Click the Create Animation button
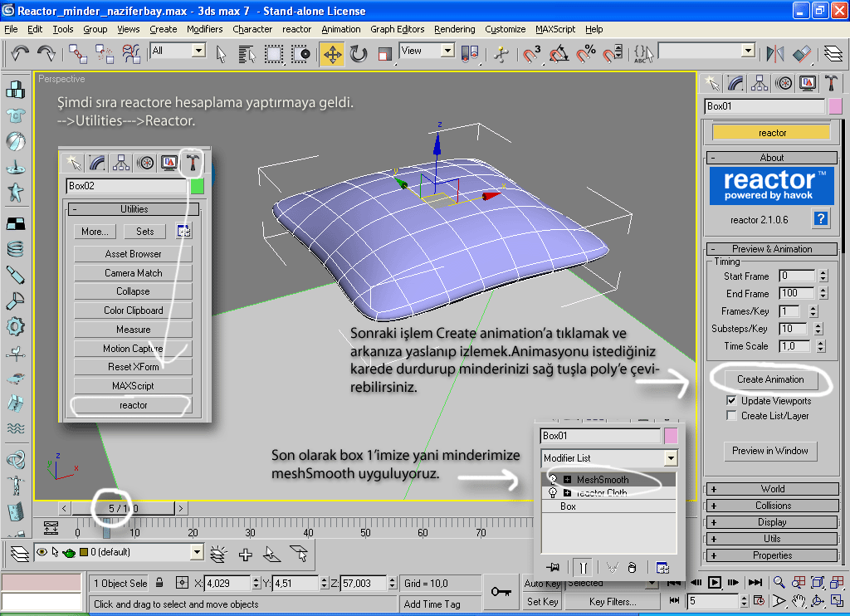Image resolution: width=850 pixels, height=616 pixels. tap(770, 379)
